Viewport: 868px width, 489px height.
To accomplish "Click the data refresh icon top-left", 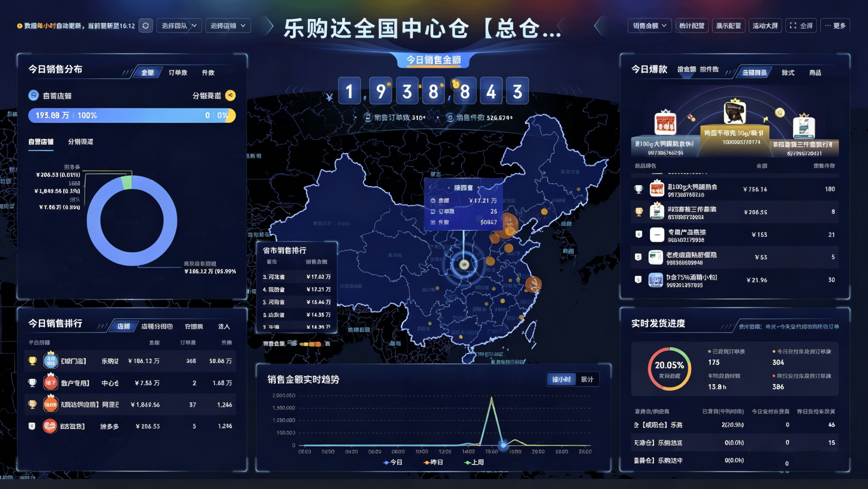I will [x=145, y=25].
